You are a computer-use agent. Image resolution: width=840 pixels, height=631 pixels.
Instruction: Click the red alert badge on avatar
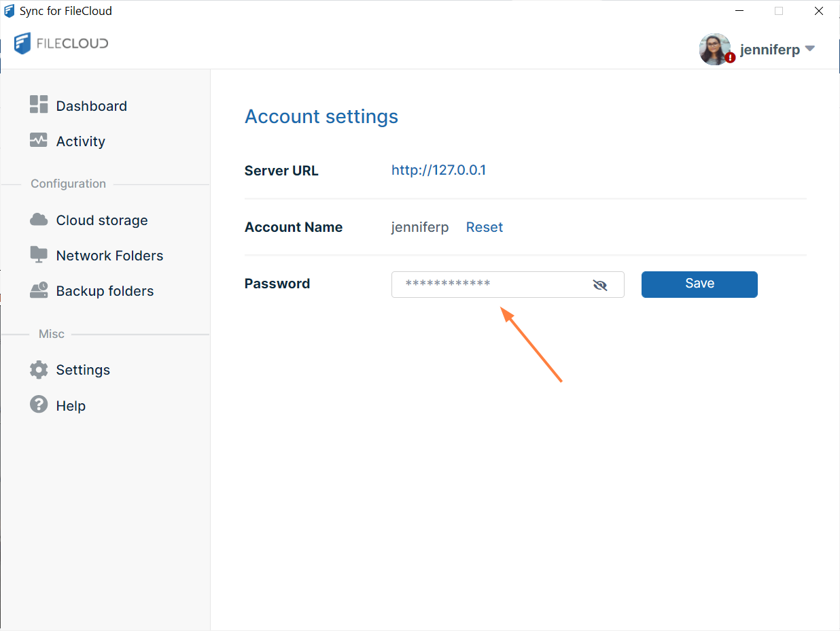pos(730,58)
